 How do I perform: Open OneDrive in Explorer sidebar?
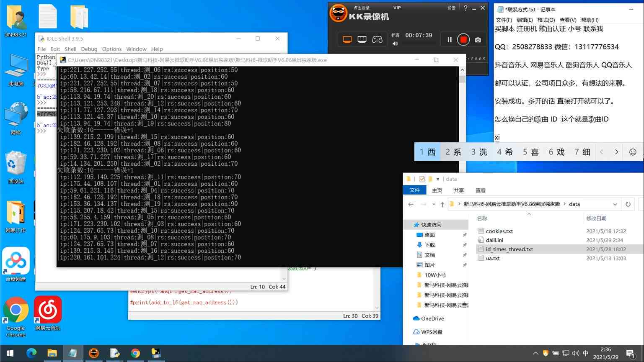click(x=432, y=318)
